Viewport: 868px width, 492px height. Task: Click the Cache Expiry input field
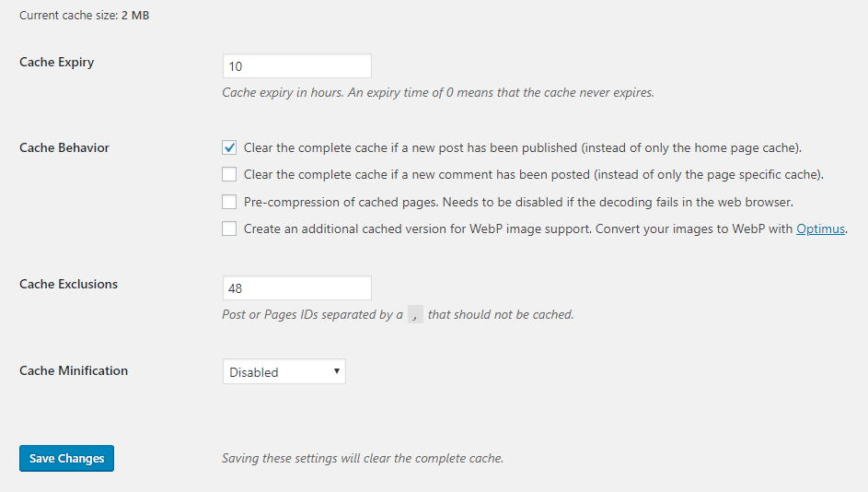(x=296, y=66)
